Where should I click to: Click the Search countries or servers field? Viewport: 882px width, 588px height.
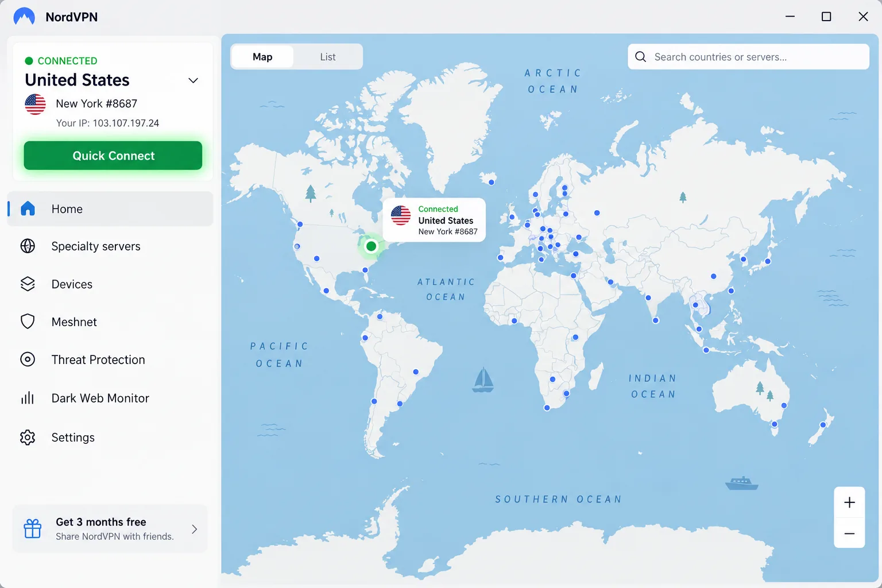pyautogui.click(x=748, y=57)
